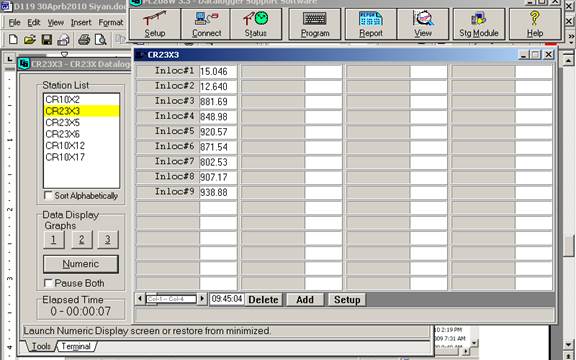Image resolution: width=576 pixels, height=360 pixels.
Task: Click the Inloc#9 label cell
Action: (x=168, y=192)
